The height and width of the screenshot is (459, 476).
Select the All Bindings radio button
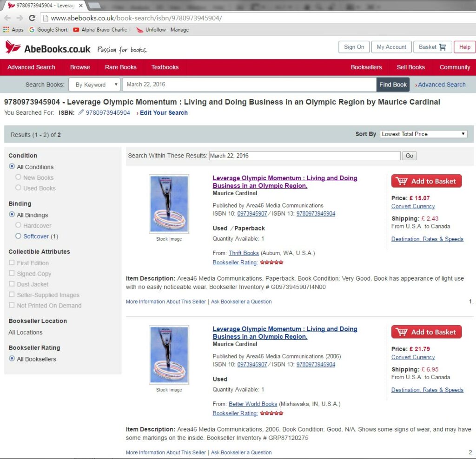click(12, 214)
